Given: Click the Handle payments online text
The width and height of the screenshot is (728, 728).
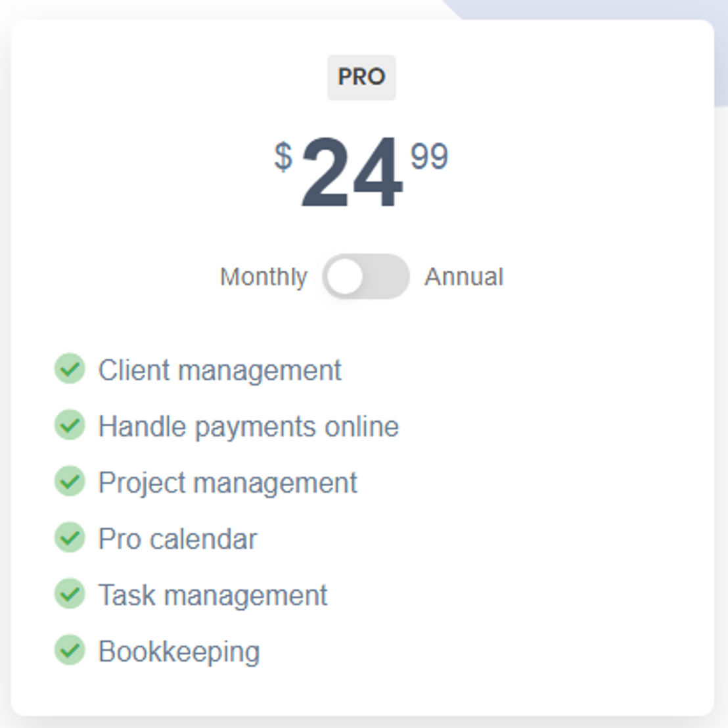Looking at the screenshot, I should pos(248,426).
